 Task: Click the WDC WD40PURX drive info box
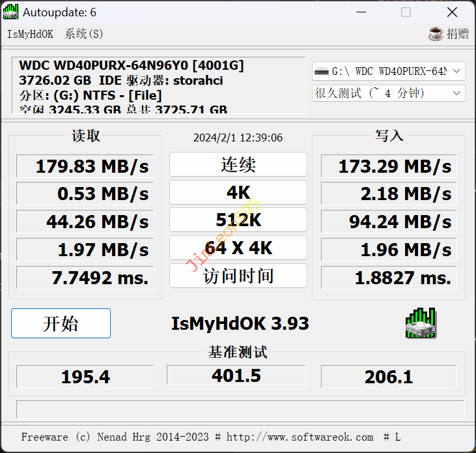coord(158,85)
